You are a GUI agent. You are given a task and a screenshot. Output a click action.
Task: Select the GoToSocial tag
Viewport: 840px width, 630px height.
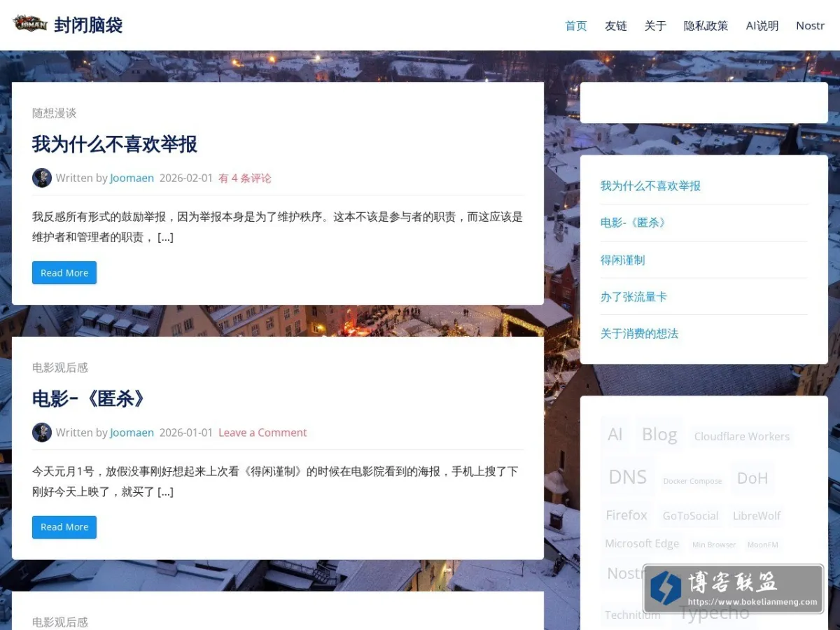(690, 516)
